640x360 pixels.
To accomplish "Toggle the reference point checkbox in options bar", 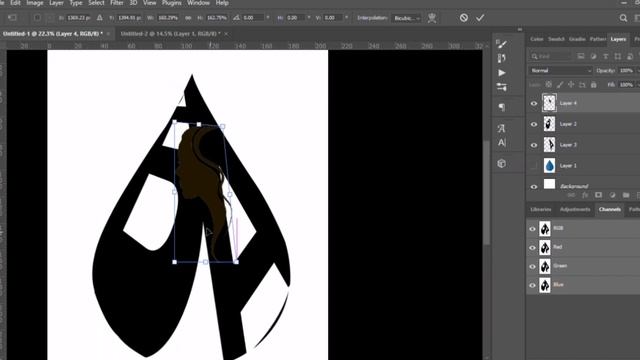I will (x=37, y=18).
